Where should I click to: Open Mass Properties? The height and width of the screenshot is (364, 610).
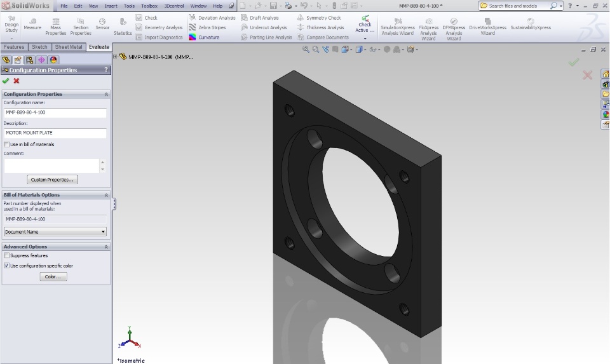point(56,27)
